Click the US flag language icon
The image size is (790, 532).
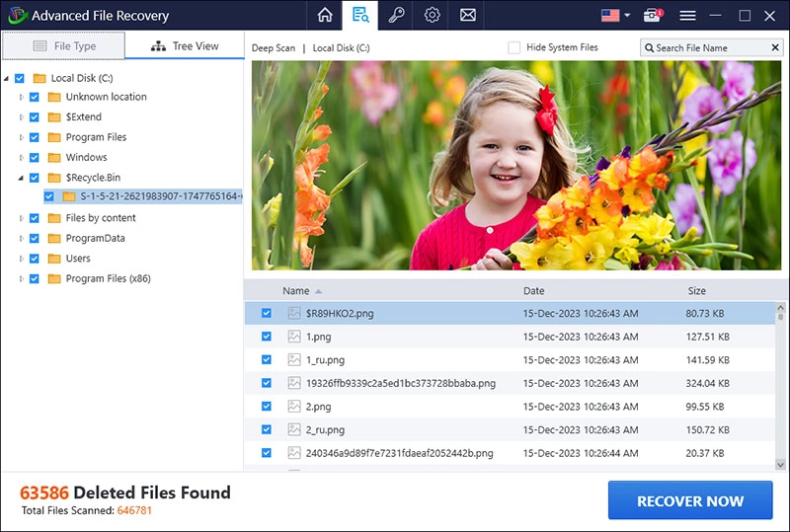click(x=610, y=16)
